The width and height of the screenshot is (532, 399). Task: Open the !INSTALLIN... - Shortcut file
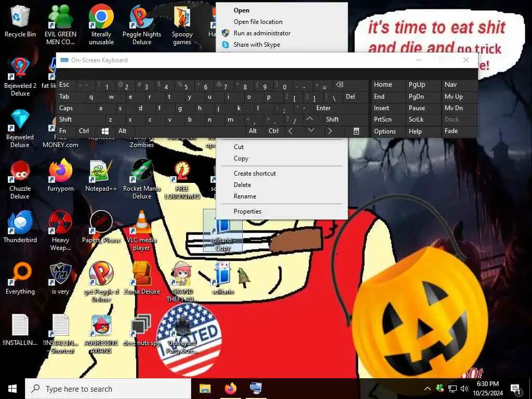click(60, 334)
